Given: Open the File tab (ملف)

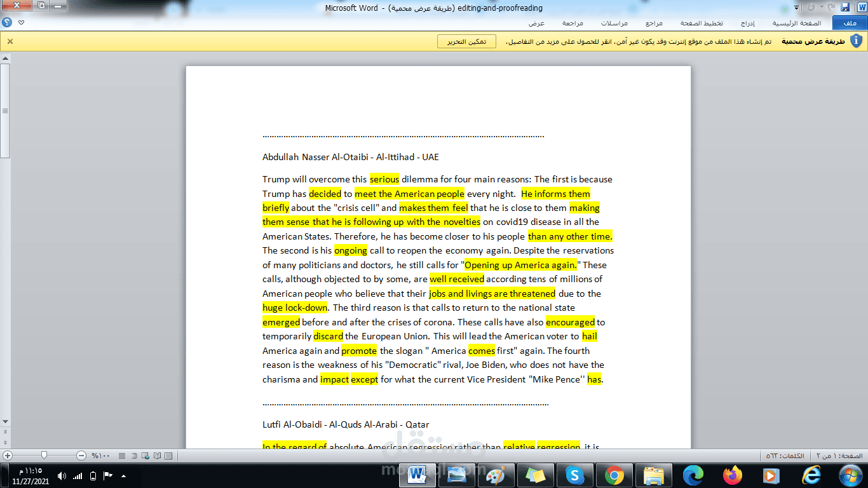Looking at the screenshot, I should point(850,23).
